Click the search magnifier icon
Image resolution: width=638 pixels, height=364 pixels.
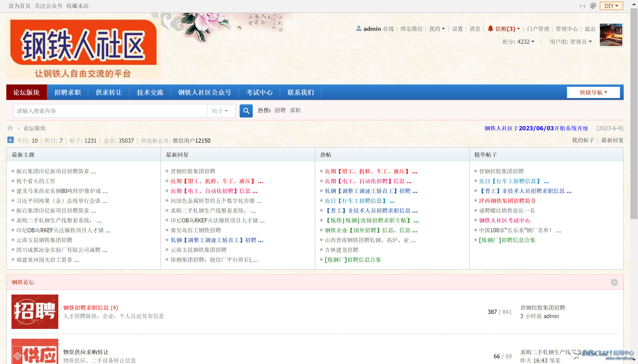[x=246, y=111]
